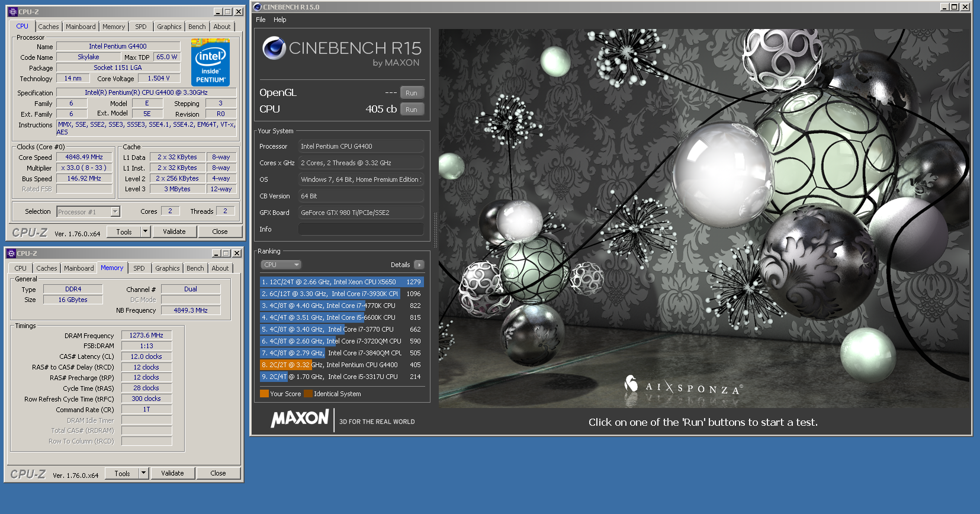This screenshot has height=514, width=980.
Task: Click Validate in bottom CPU-Z window
Action: click(x=172, y=473)
